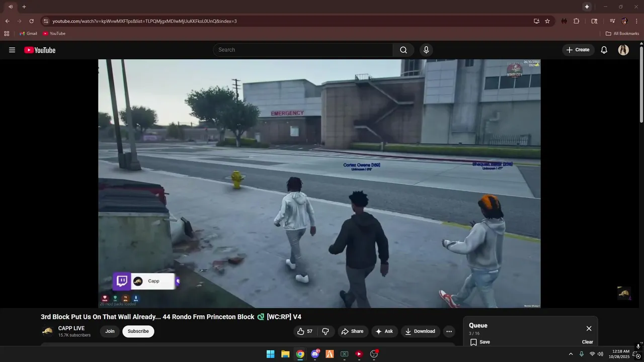Open site information icon in address bar
This screenshot has width=644, height=362.
(46, 21)
